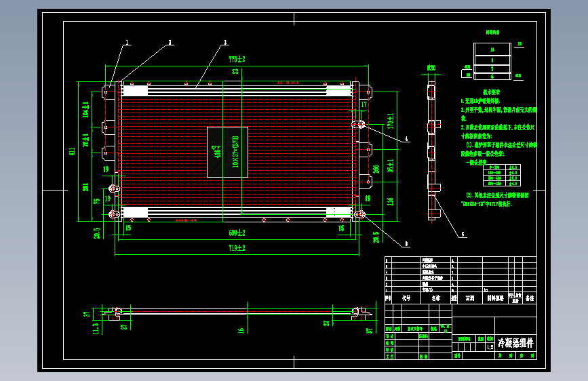Click the 1:2 scale value
Viewport: 588px width, 381px height.
pos(490,347)
